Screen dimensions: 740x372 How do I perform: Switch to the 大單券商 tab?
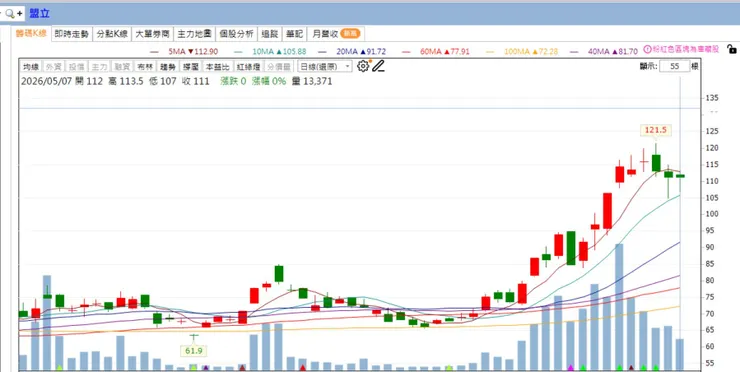(152, 34)
